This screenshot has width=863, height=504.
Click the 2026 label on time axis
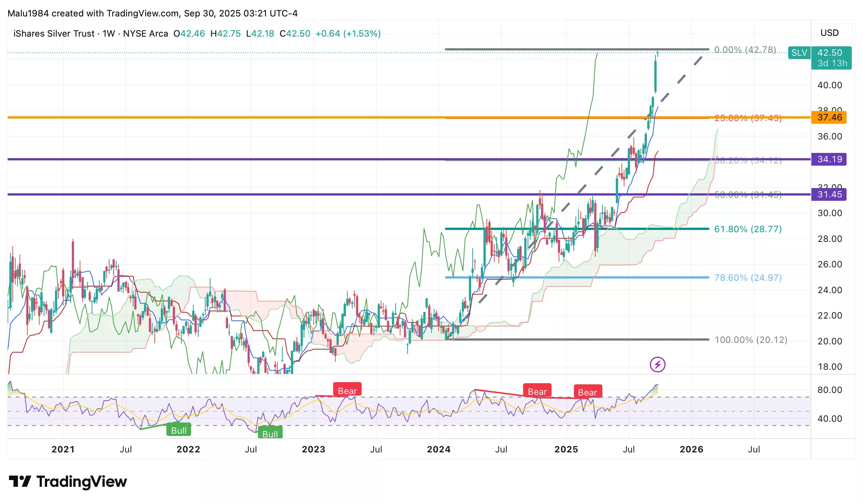691,449
